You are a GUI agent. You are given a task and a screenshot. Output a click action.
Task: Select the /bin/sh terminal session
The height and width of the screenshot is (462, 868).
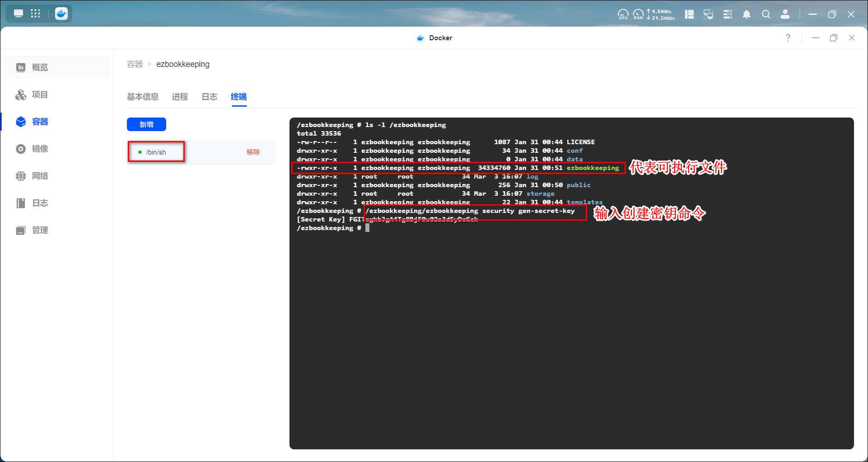[156, 152]
